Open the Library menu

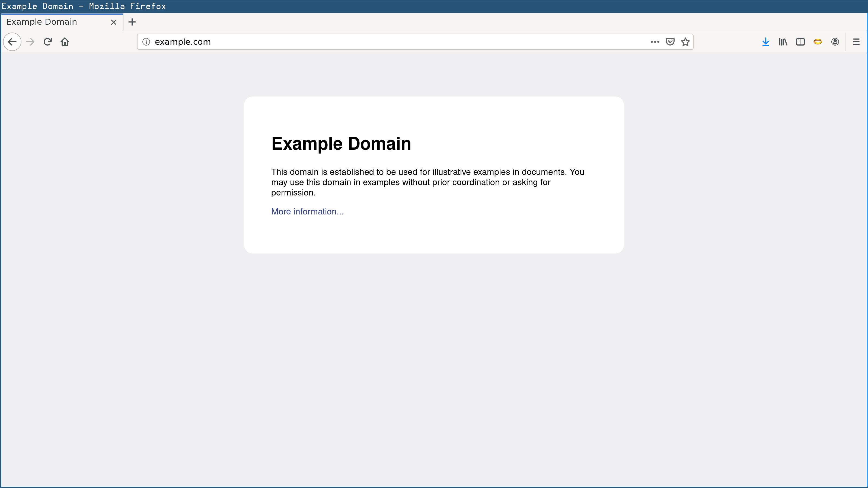point(783,42)
